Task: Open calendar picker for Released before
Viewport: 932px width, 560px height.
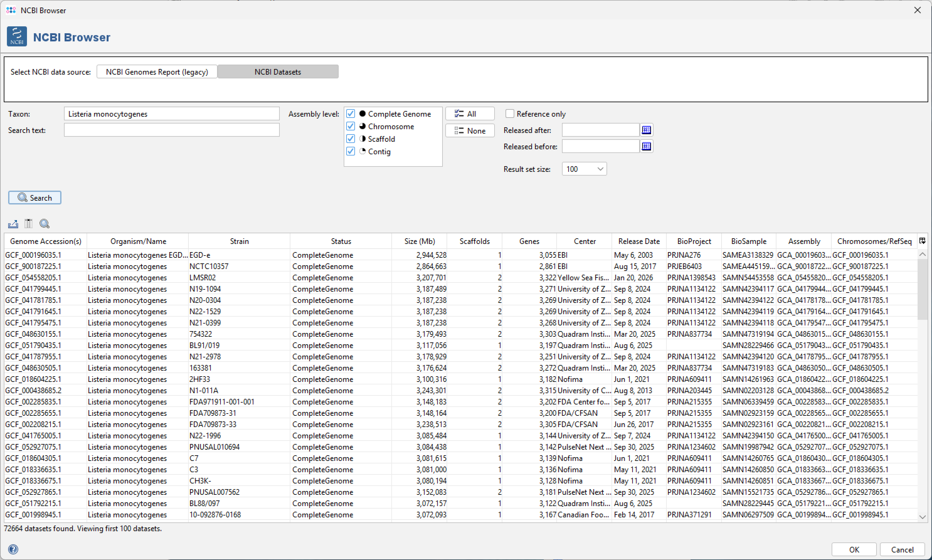Action: coord(646,146)
